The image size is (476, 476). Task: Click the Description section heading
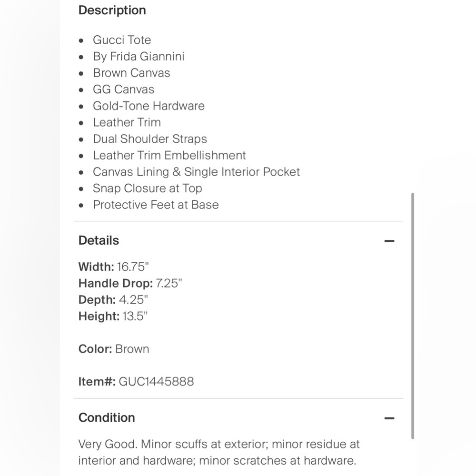click(112, 10)
